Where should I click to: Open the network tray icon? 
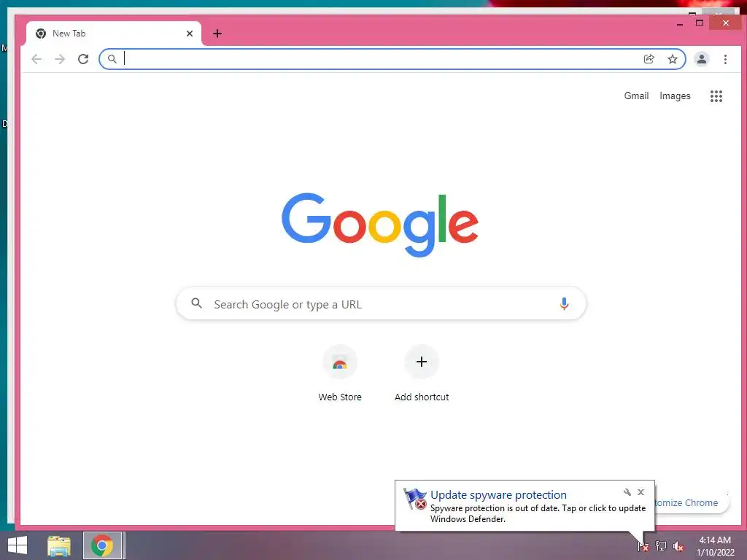[x=661, y=546]
